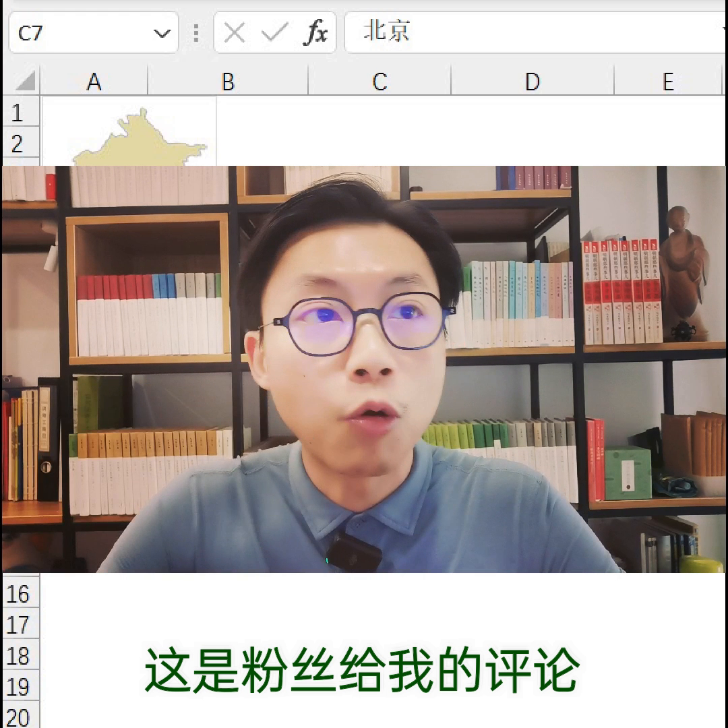This screenshot has height=728, width=728.
Task: Select row 20 header
Action: [x=22, y=715]
